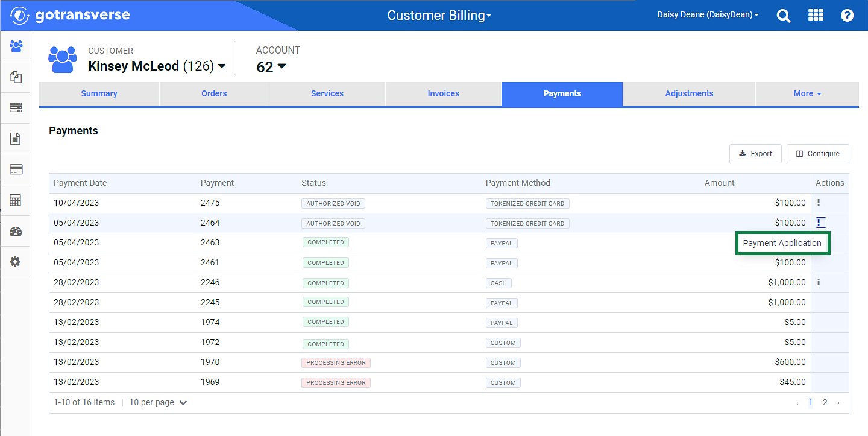Screen dimensions: 868x436
Task: Open actions menu for payment 2475
Action: tap(818, 203)
